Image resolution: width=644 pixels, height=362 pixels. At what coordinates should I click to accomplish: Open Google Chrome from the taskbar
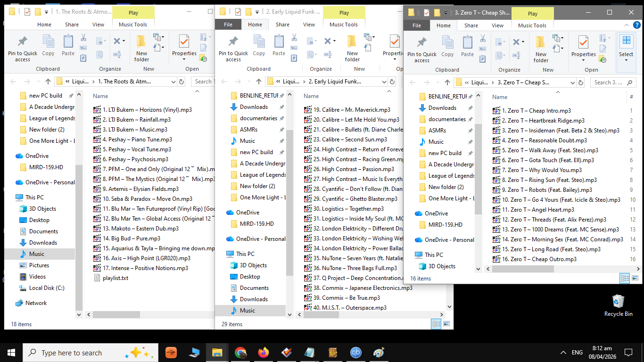[x=241, y=353]
